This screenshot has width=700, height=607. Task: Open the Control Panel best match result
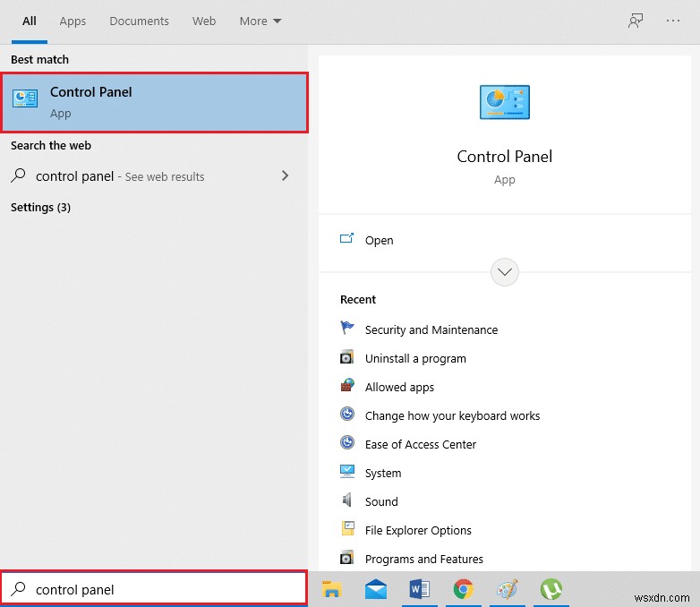(155, 103)
